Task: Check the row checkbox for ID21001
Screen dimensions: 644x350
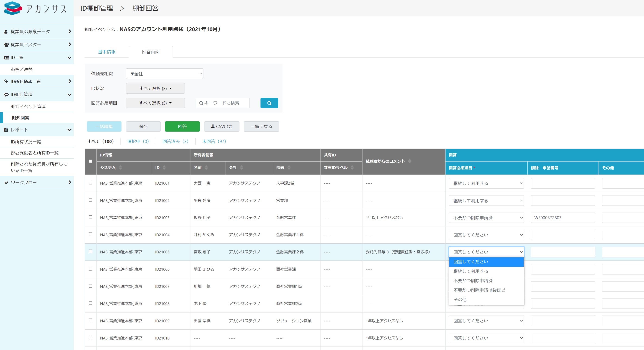Action: (91, 183)
